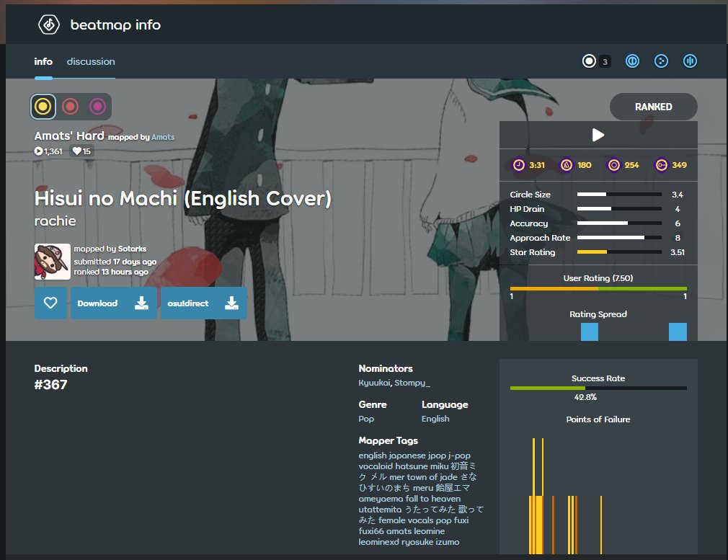
Task: Click the description text #367
Action: pyautogui.click(x=50, y=384)
